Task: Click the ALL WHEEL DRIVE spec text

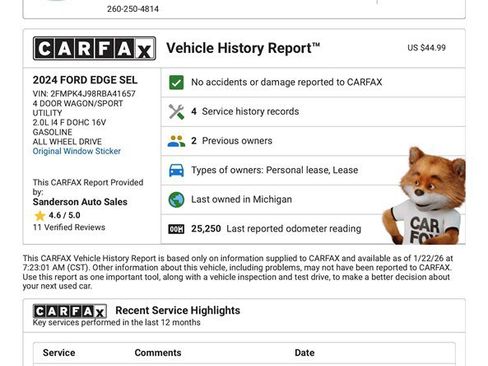Action: pyautogui.click(x=67, y=142)
